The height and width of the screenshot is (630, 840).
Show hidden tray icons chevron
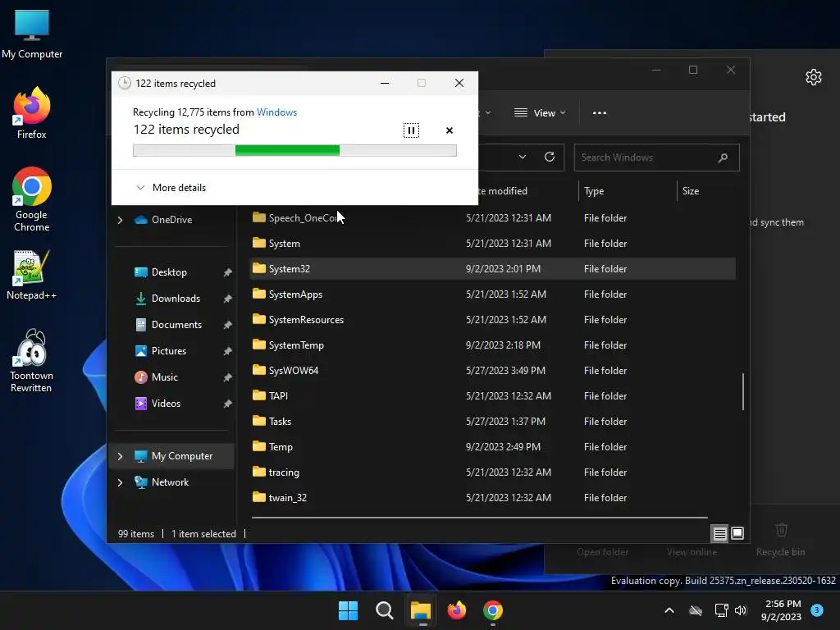[669, 610]
